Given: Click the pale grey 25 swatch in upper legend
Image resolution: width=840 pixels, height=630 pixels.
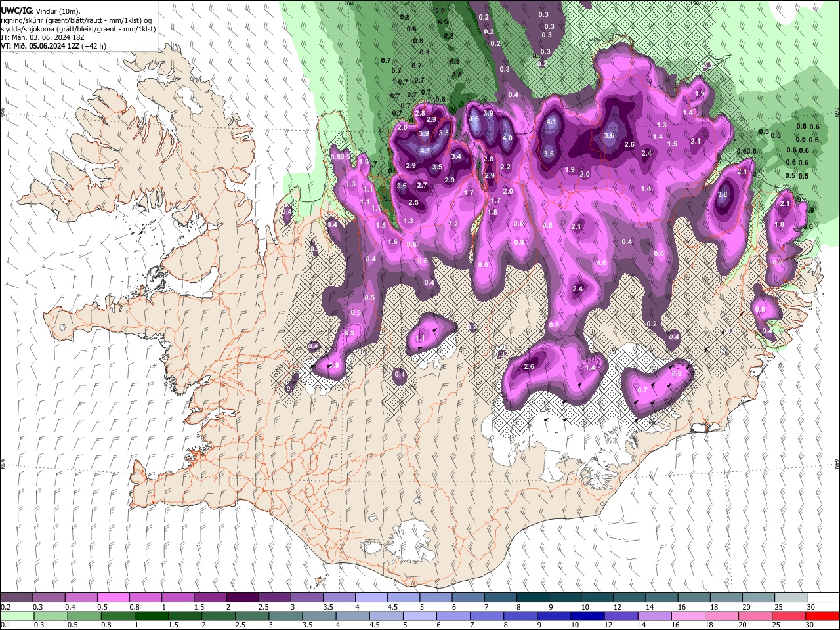Looking at the screenshot, I should click(789, 598).
